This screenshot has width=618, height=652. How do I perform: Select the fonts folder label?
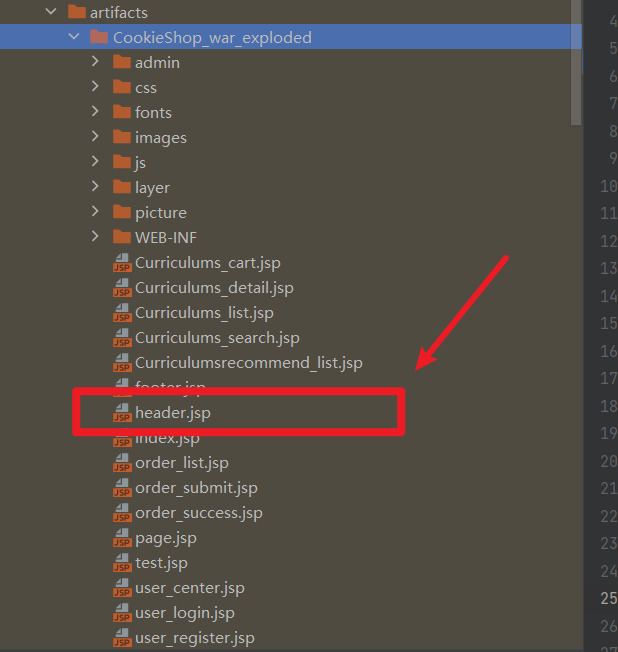[x=153, y=113]
